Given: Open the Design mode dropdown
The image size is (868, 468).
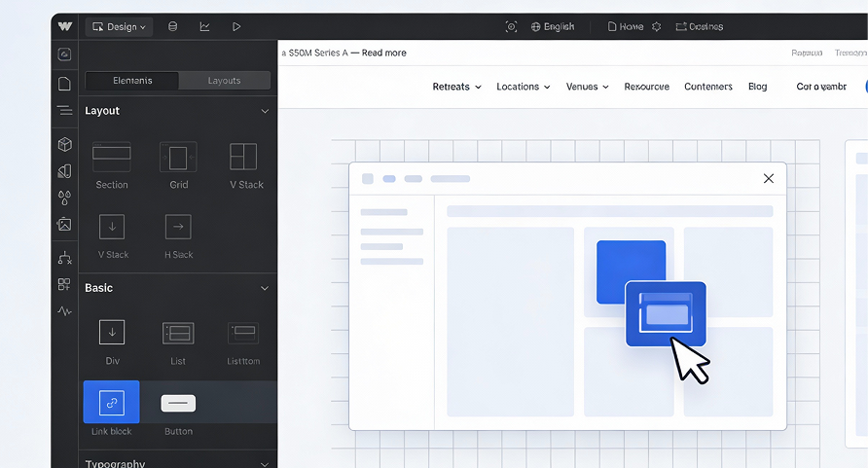Looking at the screenshot, I should pyautogui.click(x=120, y=26).
